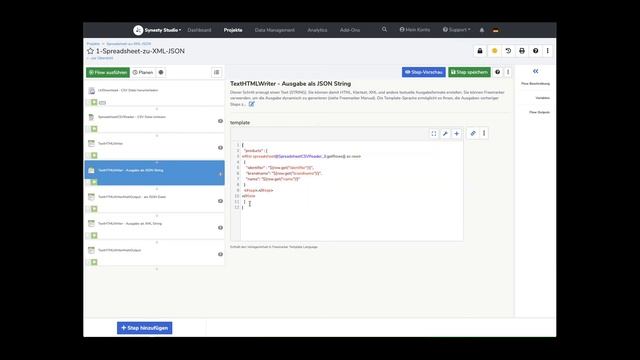Viewport: 640px width, 360px height.
Task: Go to the Dashboard menu
Action: (199, 30)
